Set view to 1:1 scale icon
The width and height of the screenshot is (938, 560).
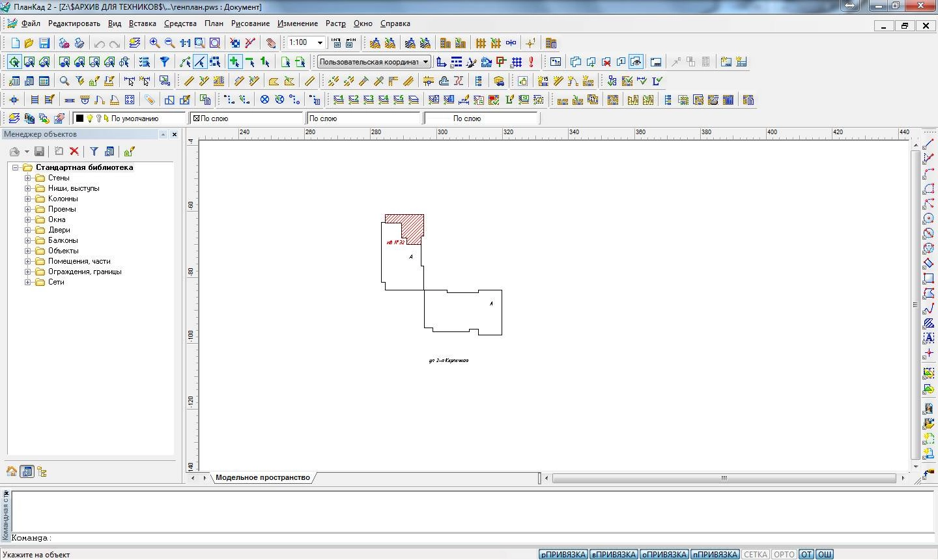(x=185, y=43)
